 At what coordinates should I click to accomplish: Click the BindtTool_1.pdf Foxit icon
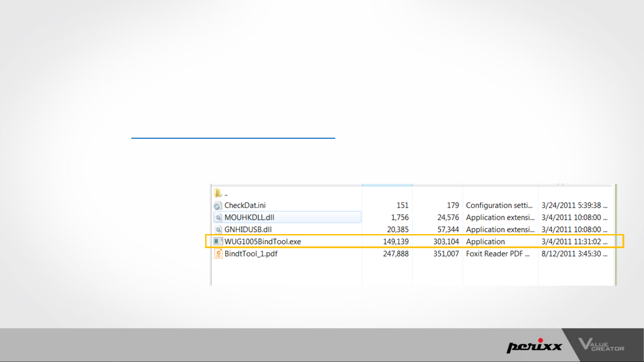click(x=218, y=254)
